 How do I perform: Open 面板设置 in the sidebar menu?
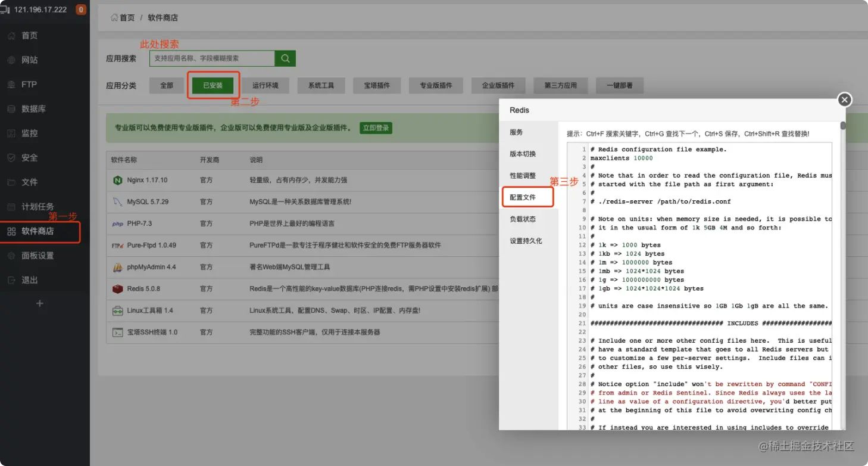38,256
